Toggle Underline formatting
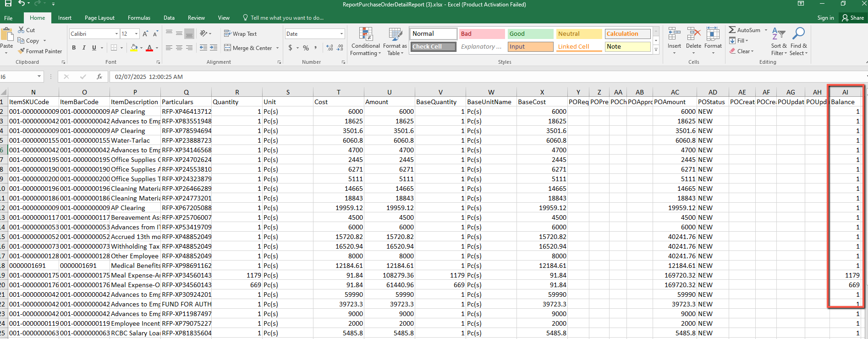This screenshot has height=339, width=868. pos(94,48)
